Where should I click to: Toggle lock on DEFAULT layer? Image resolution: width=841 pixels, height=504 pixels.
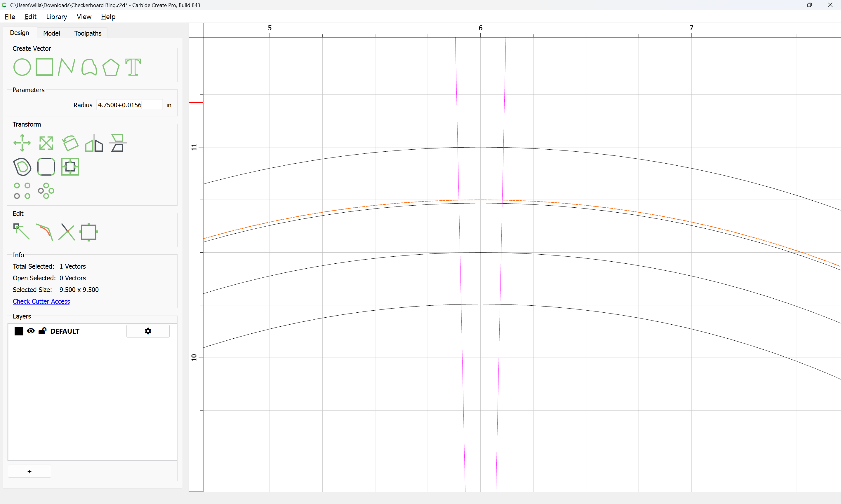tap(43, 331)
